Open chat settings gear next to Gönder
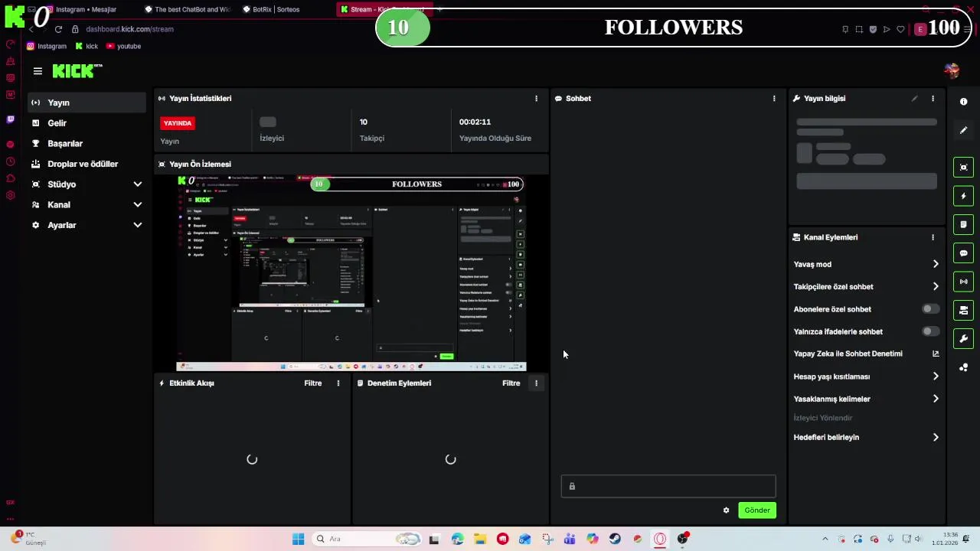Screen dimensions: 980x551 (x=726, y=510)
